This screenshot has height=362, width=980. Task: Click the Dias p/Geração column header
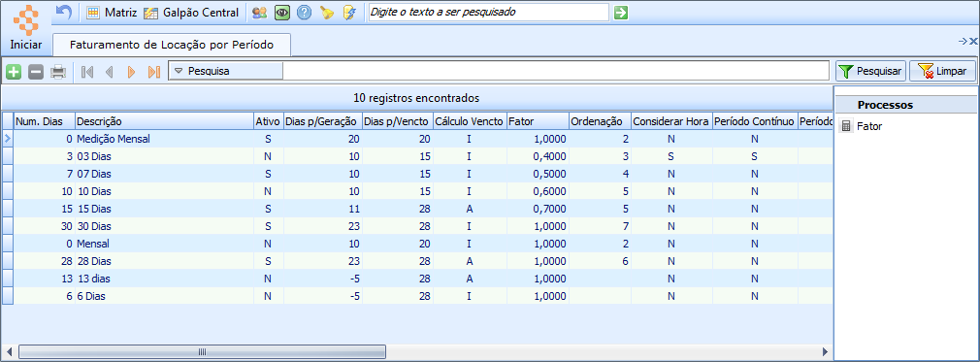pyautogui.click(x=323, y=121)
